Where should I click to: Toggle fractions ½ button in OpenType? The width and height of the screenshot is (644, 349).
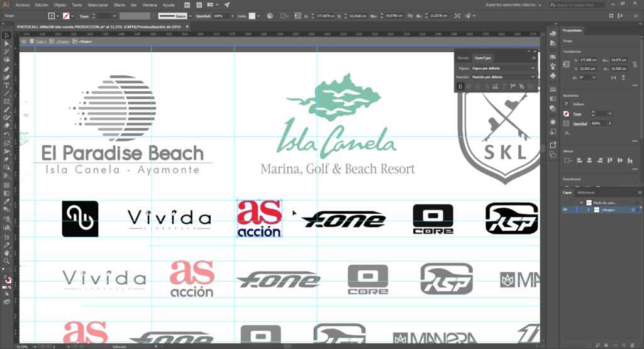coord(521,86)
